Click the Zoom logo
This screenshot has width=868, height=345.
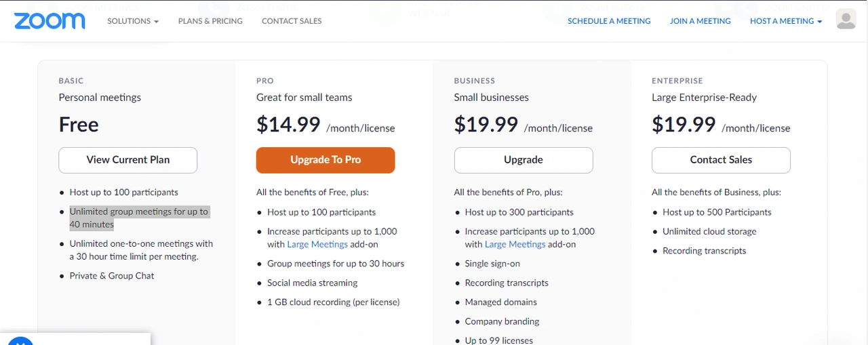coord(50,21)
